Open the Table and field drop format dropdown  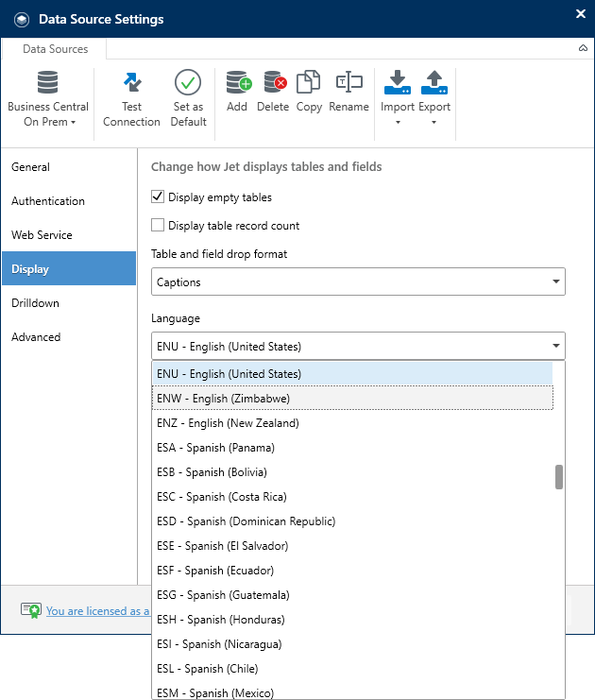tap(359, 282)
